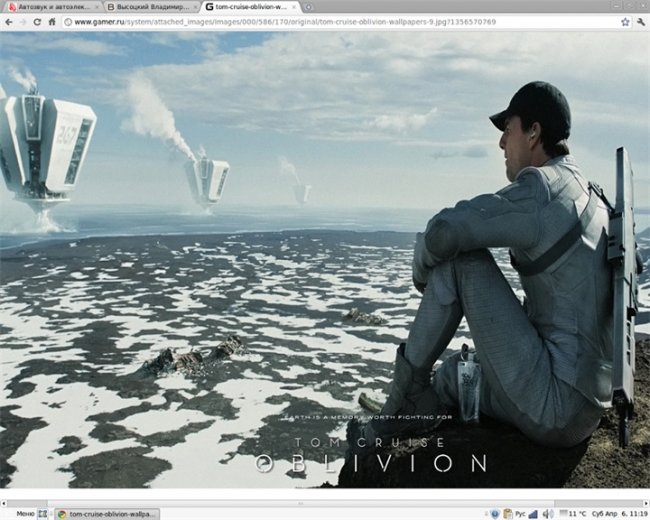
Task: Bookmark this page with the star icon
Action: pos(624,21)
